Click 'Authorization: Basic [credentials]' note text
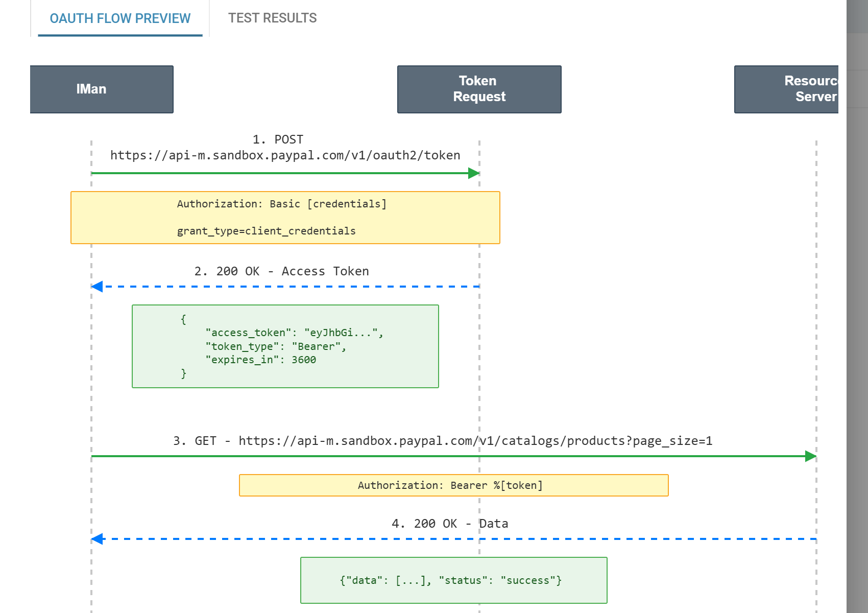The image size is (868, 613). click(x=282, y=204)
